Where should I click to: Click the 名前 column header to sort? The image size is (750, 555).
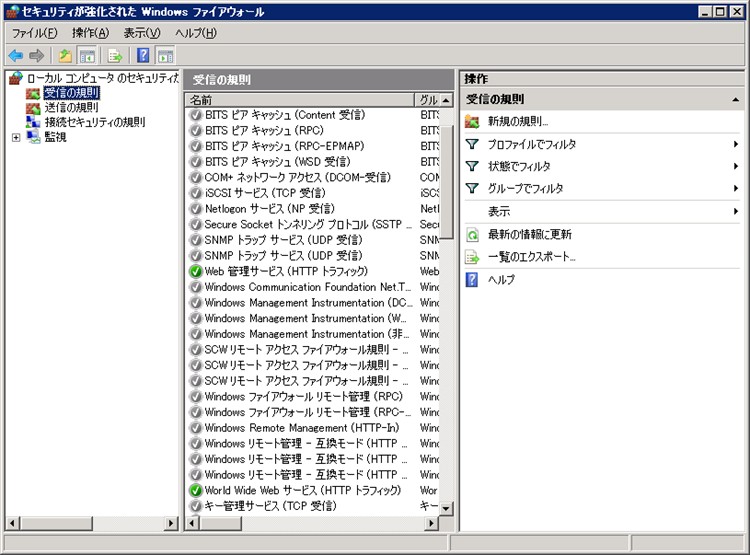[x=298, y=100]
